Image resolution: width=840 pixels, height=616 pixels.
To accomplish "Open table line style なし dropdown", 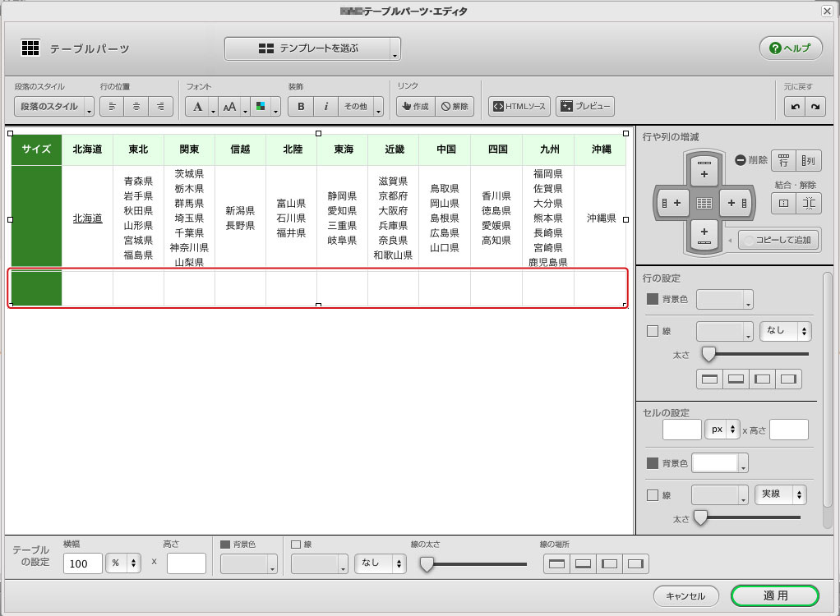I will point(381,563).
